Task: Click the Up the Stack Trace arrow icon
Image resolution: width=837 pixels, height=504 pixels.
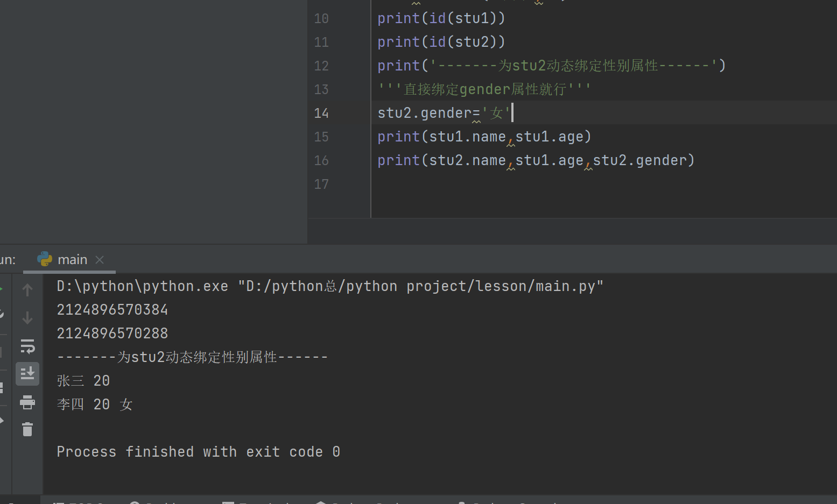Action: pyautogui.click(x=27, y=290)
